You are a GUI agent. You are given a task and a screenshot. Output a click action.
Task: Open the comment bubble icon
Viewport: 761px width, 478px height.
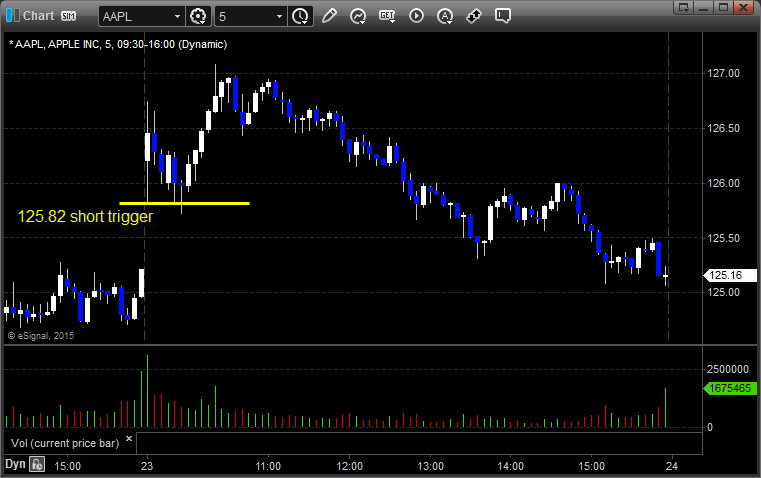click(503, 16)
